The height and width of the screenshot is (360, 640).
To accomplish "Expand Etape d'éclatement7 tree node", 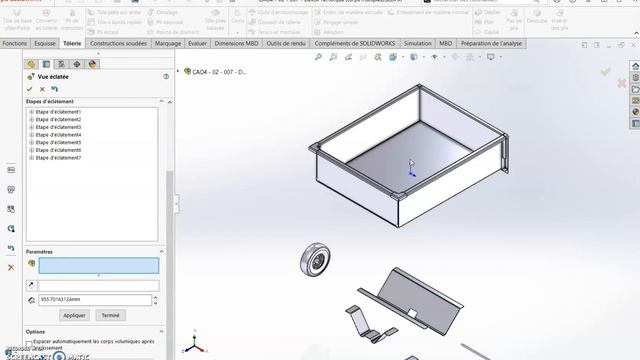I will pyautogui.click(x=31, y=158).
